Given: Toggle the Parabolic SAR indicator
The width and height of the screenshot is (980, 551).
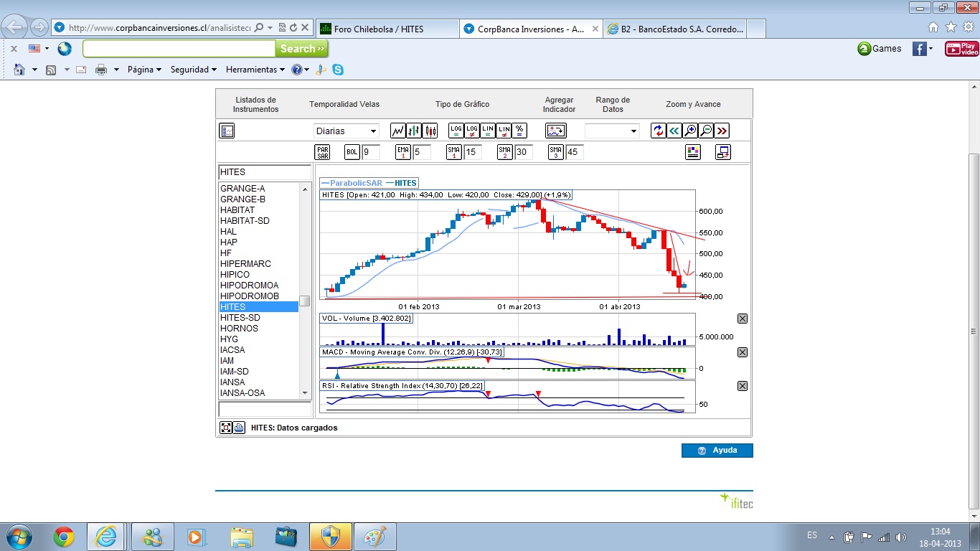Looking at the screenshot, I should (x=322, y=152).
